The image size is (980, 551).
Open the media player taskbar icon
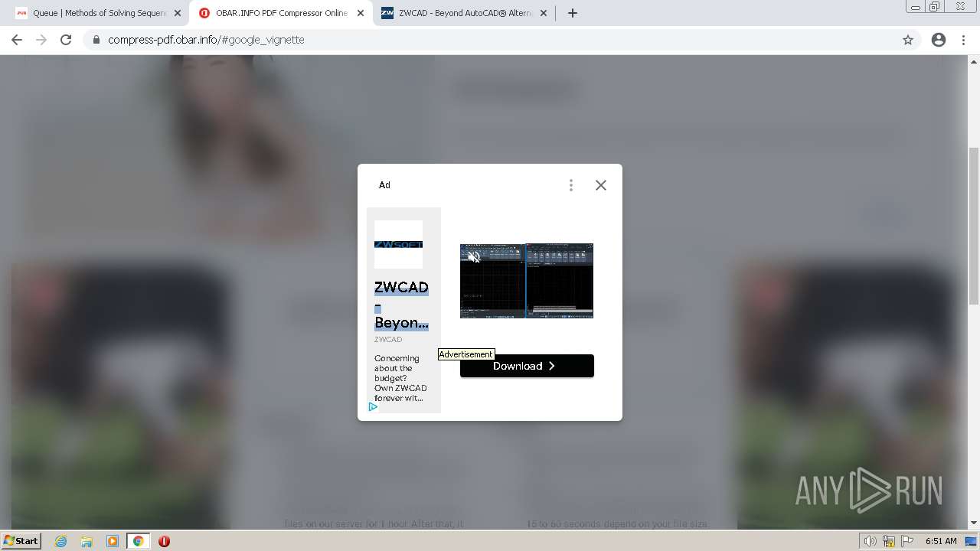tap(112, 541)
